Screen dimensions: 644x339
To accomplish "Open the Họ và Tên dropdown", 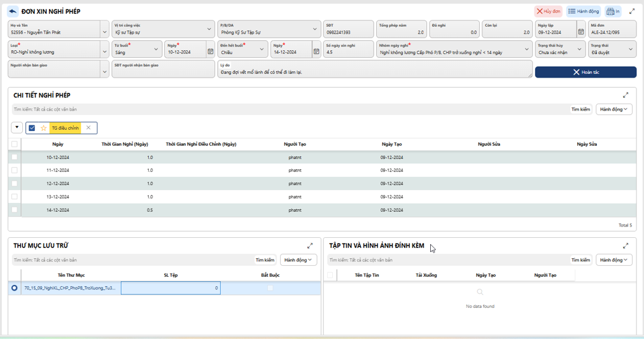I will tap(104, 32).
